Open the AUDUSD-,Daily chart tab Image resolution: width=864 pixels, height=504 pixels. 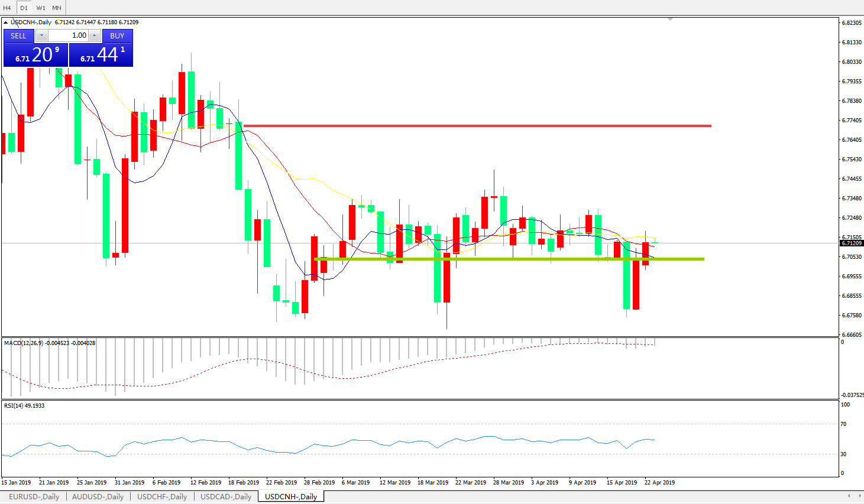point(98,496)
